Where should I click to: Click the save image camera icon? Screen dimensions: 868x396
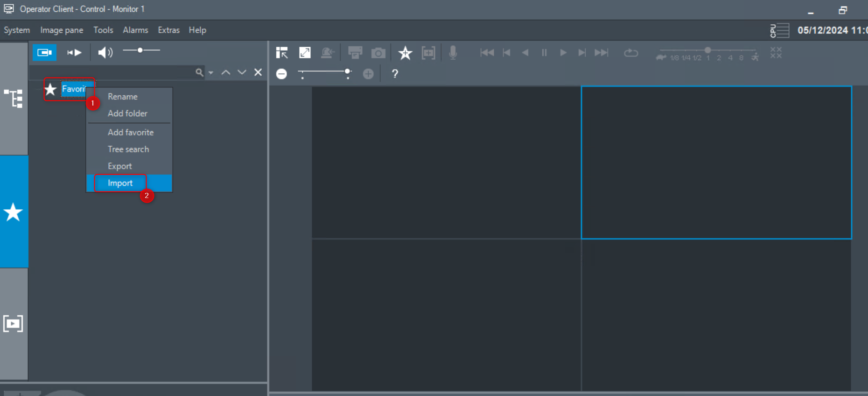point(378,53)
